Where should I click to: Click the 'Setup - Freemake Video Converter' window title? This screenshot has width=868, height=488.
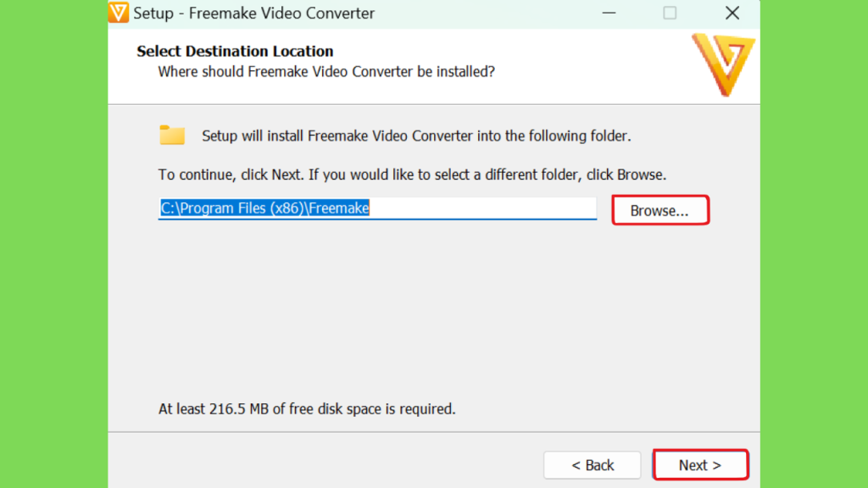point(254,14)
